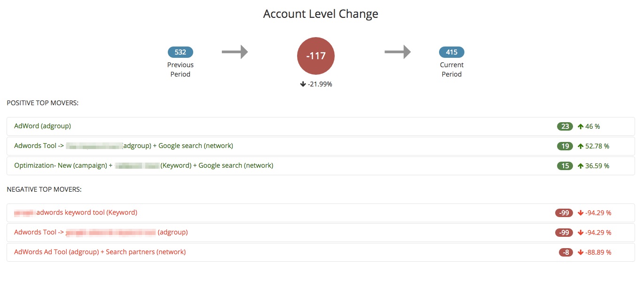The height and width of the screenshot is (281, 644).
Task: Click the down arrow beside -88.89 %
Action: (x=581, y=252)
